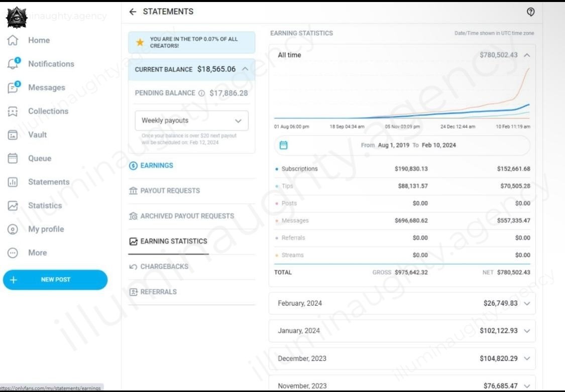Collapse the Current Balance section chevron
Screen dimensions: 565x392
coord(245,69)
